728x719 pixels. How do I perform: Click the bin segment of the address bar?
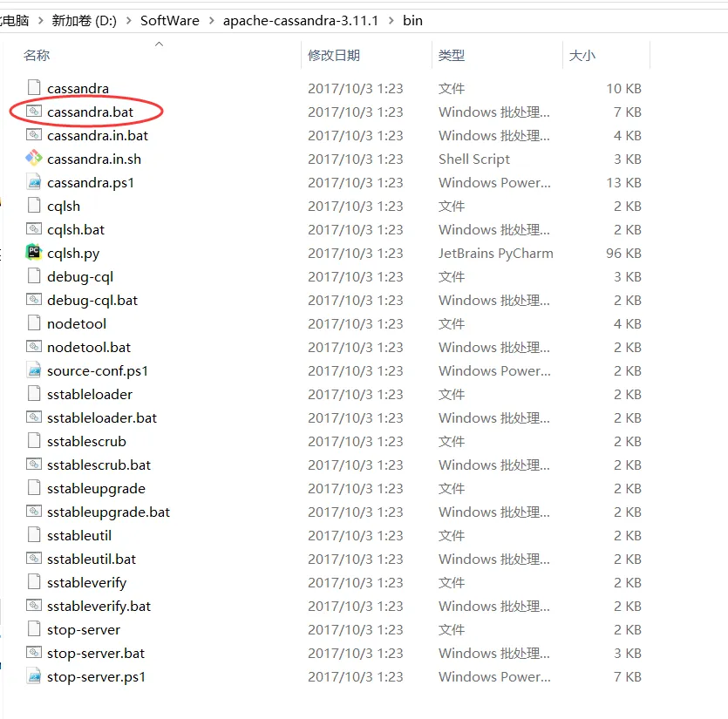point(412,21)
